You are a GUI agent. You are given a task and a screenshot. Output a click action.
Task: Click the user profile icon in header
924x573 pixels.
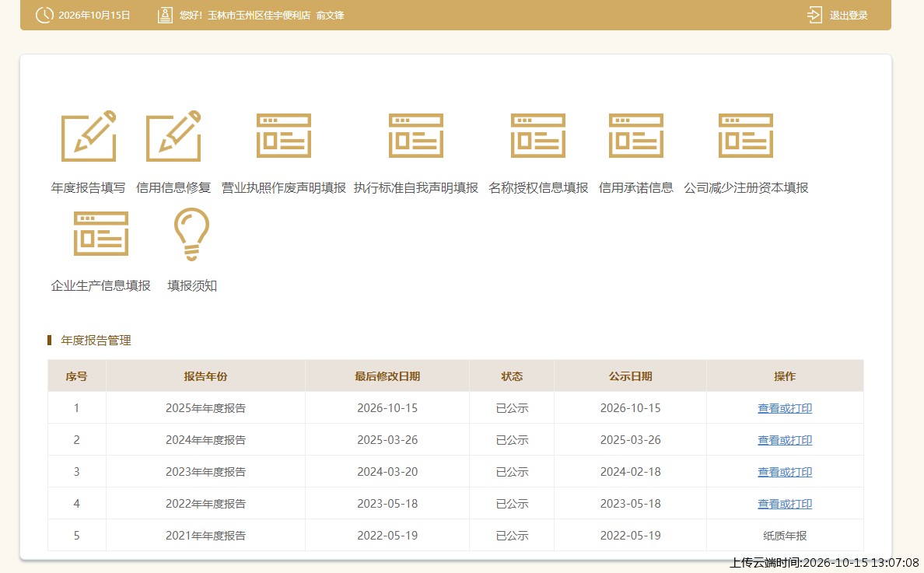click(165, 16)
